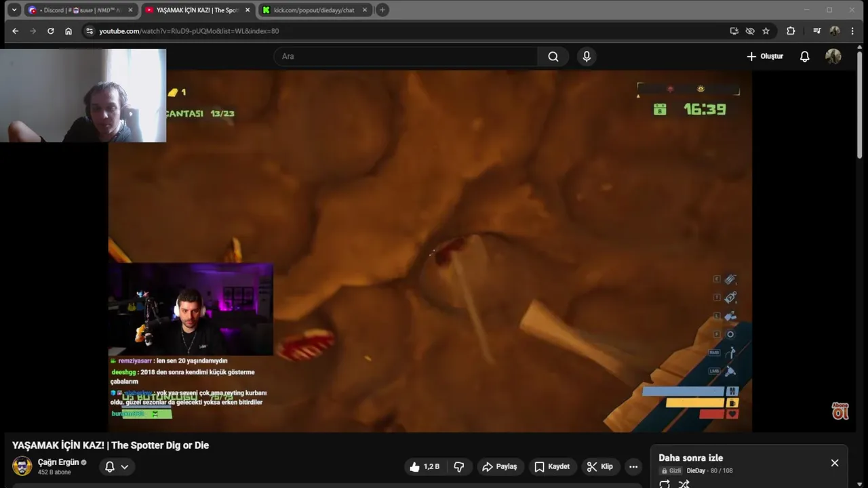
Task: Click the crossed-out eye icon in address bar
Action: (750, 31)
